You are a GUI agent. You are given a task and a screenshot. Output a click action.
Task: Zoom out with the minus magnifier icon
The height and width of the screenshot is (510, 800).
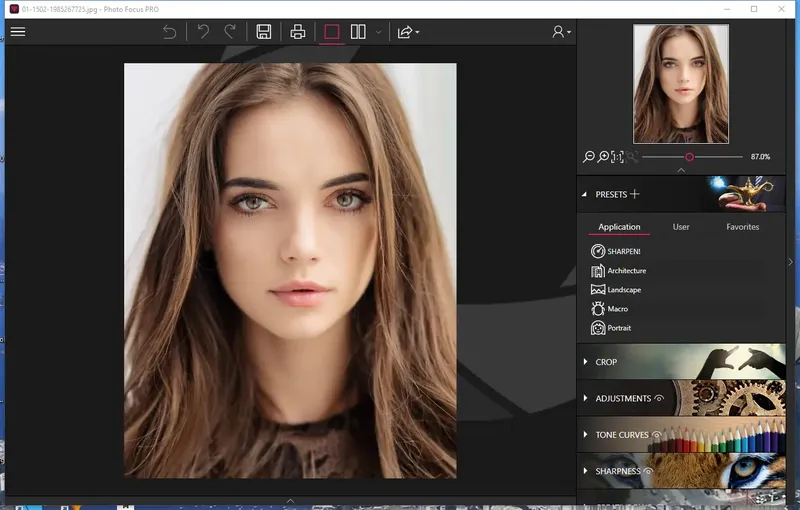click(589, 157)
